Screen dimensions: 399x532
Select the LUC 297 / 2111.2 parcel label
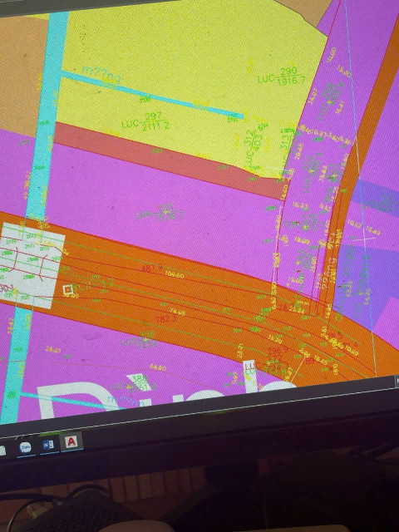coord(145,121)
